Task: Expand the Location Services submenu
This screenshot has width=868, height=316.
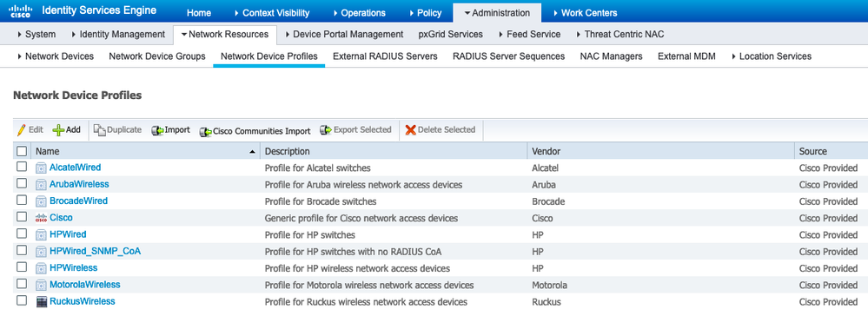Action: pyautogui.click(x=772, y=56)
